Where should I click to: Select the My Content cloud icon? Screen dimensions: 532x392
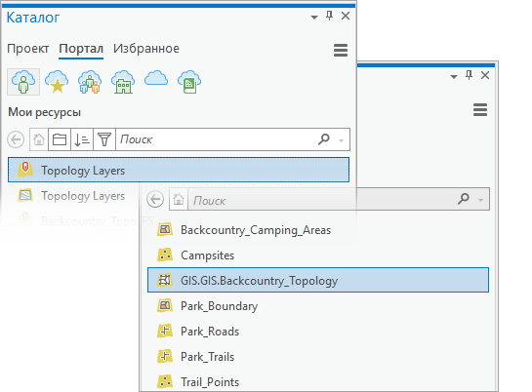[23, 82]
